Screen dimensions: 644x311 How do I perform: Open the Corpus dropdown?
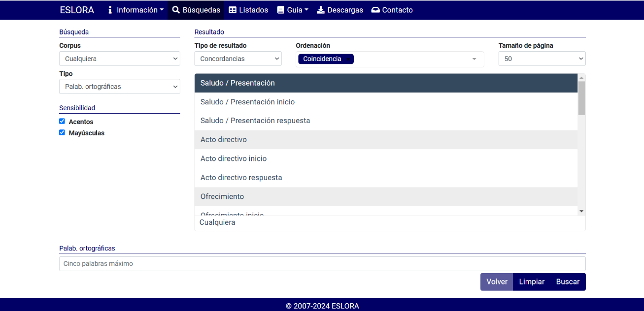tap(120, 59)
